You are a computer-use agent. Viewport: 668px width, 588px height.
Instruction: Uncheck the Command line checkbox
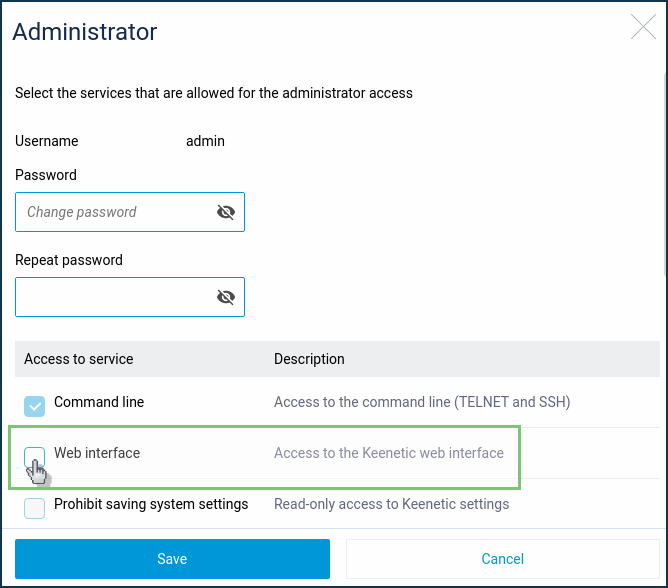click(35, 406)
